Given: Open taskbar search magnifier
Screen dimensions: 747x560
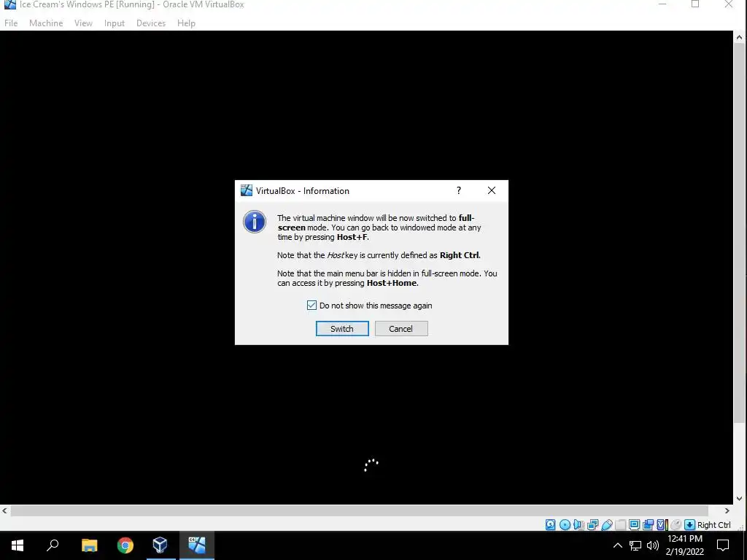Looking at the screenshot, I should point(53,545).
